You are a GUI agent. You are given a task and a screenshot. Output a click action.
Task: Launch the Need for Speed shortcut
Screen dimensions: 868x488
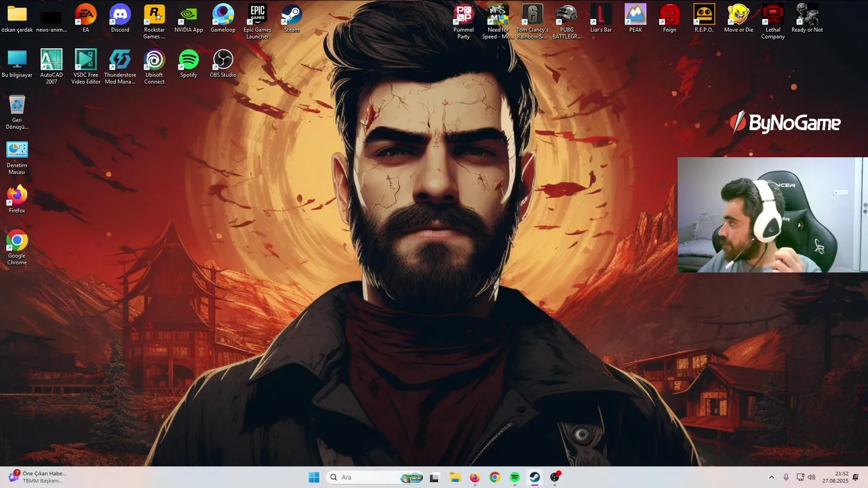coord(498,22)
